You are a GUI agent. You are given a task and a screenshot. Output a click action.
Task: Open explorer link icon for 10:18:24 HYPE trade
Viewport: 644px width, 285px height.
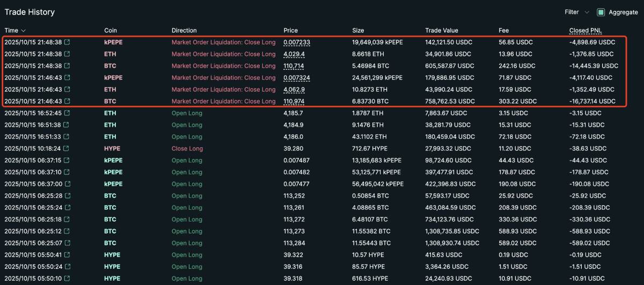67,149
